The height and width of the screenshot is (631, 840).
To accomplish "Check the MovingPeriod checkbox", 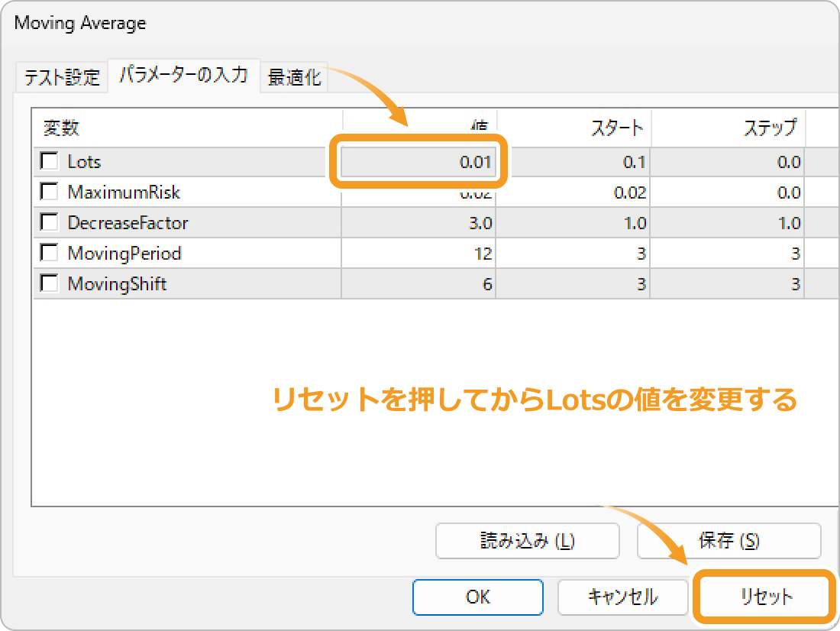I will 50,253.
